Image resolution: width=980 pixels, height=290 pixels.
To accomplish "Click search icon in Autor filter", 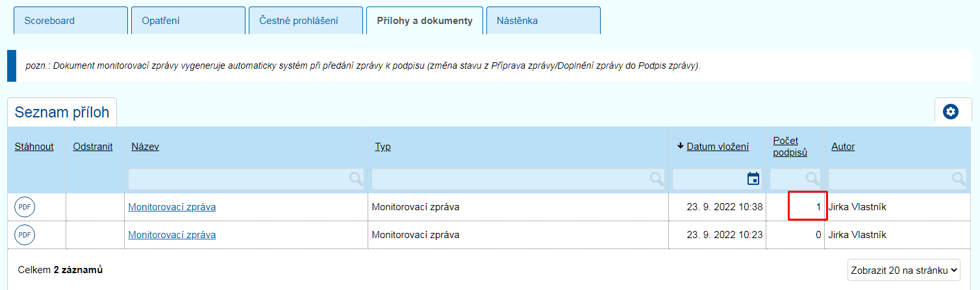I will pos(959,179).
